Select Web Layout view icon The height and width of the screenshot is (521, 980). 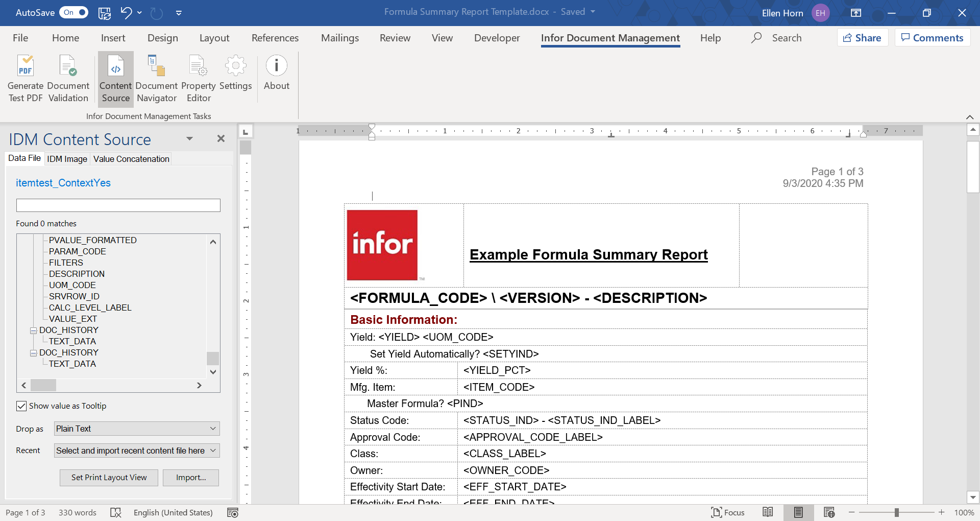(829, 512)
